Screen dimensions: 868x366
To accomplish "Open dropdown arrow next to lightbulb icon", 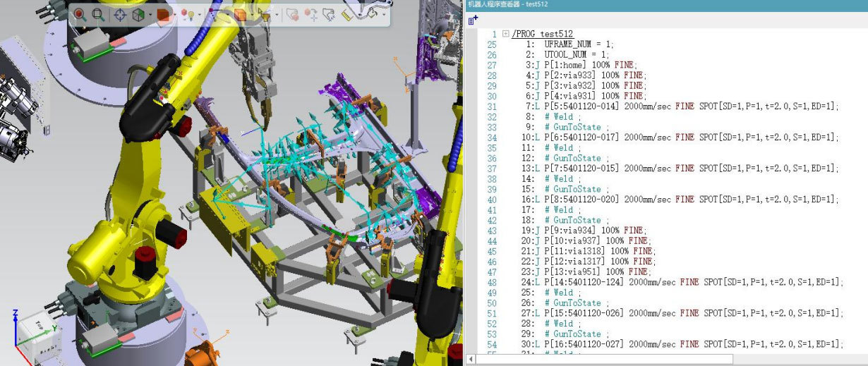I will coord(200,15).
